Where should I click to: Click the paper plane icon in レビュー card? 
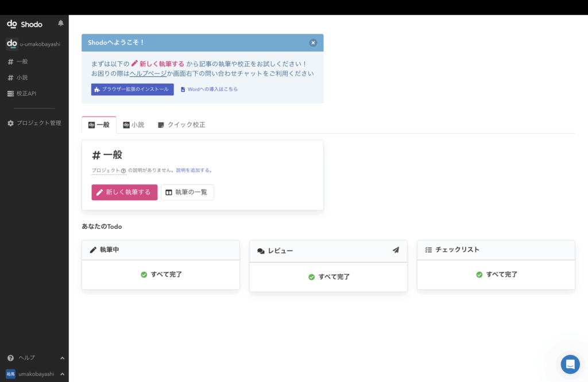click(x=396, y=250)
